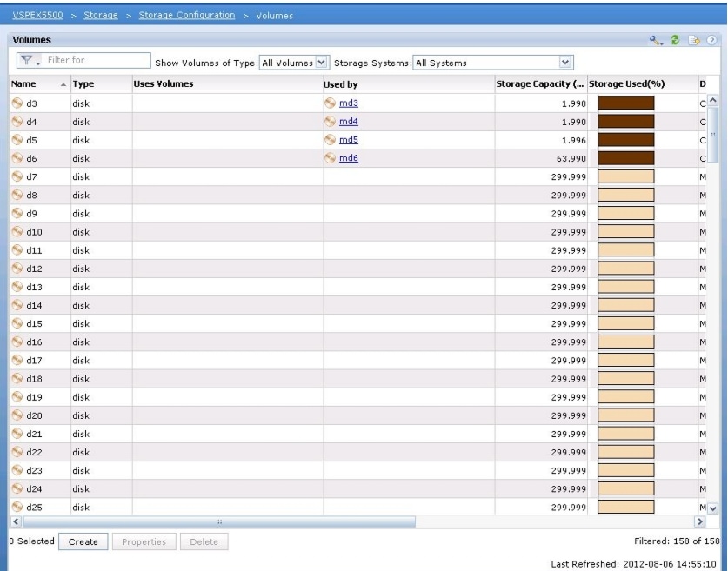The width and height of the screenshot is (728, 571).
Task: Click the disk icon beside d3
Action: [x=17, y=103]
